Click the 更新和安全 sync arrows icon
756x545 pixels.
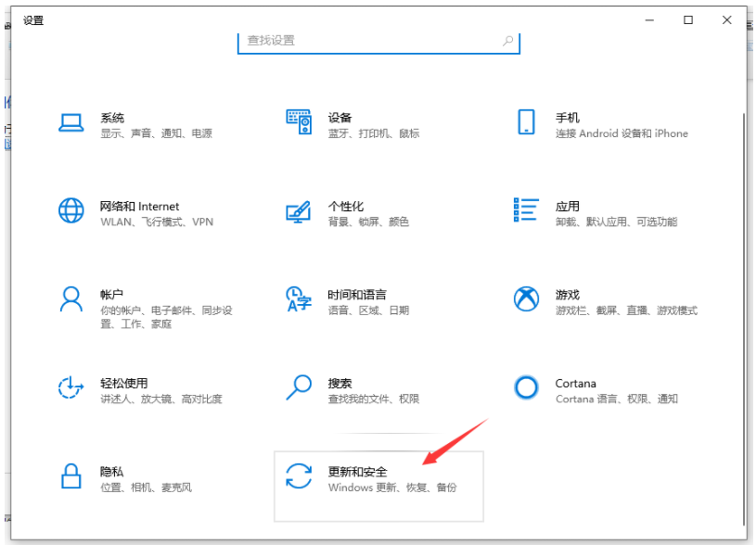[x=299, y=476]
